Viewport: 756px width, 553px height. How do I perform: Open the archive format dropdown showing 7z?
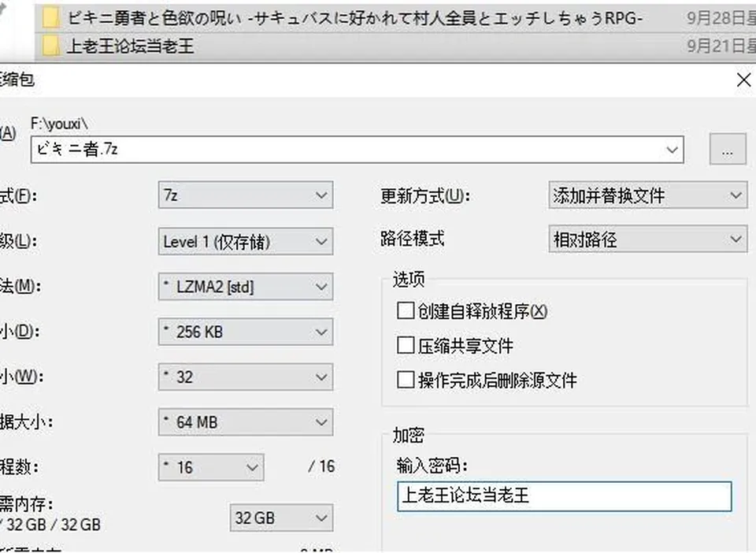[x=246, y=195]
